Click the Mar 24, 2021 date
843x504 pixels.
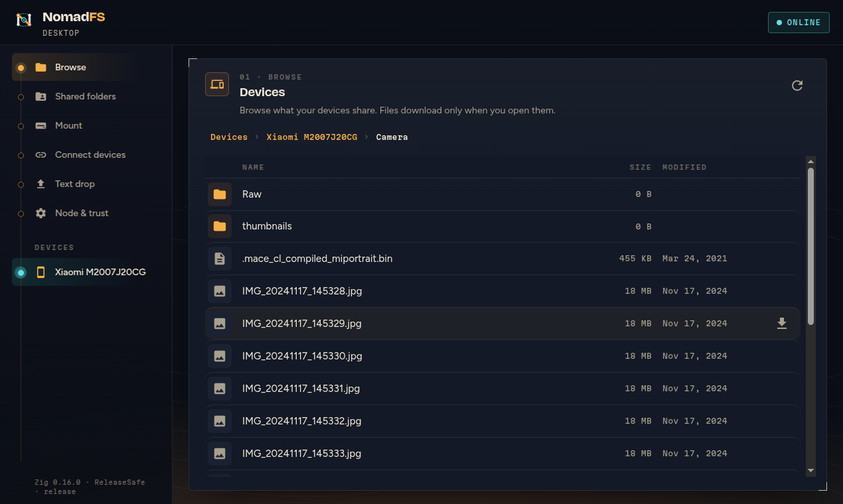(x=695, y=258)
